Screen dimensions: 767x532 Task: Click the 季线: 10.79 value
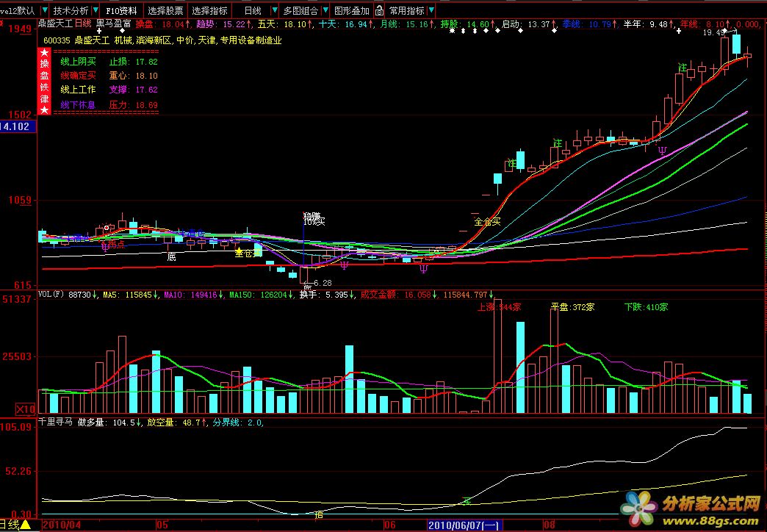coord(589,24)
